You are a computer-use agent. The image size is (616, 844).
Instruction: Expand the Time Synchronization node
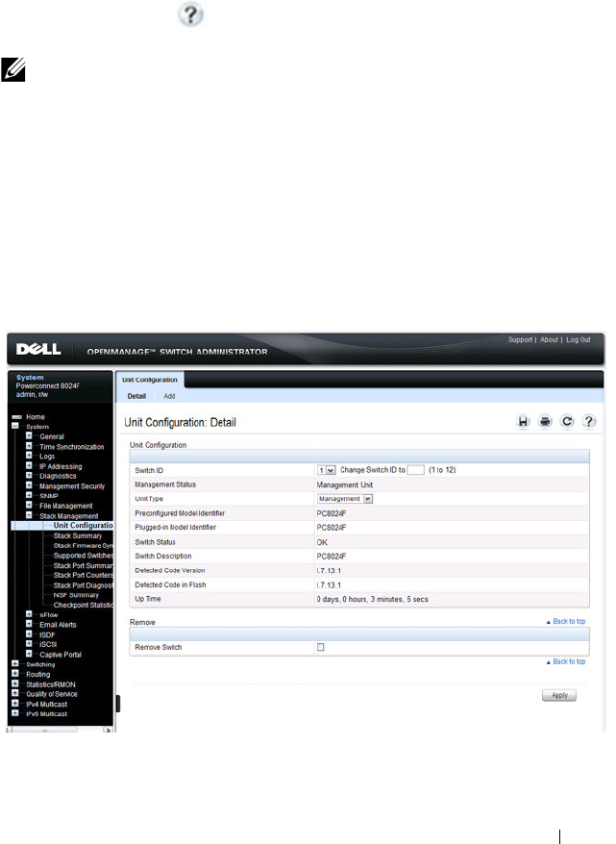pos(29,446)
